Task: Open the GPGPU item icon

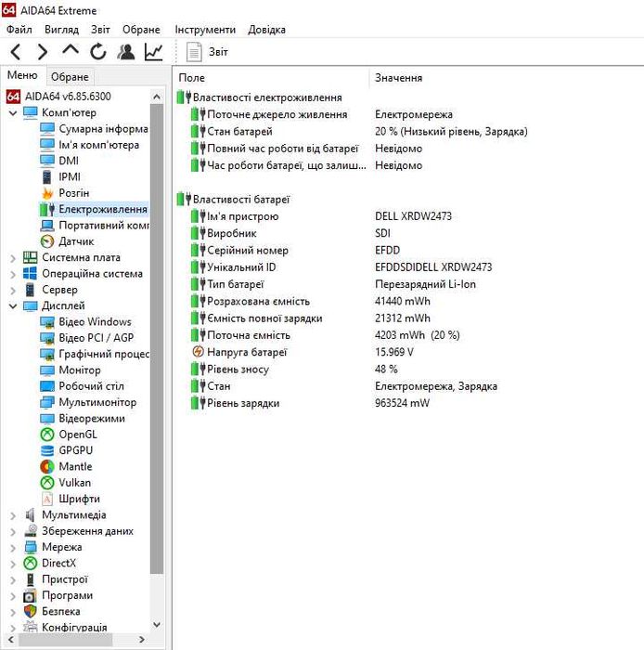Action: coord(47,450)
